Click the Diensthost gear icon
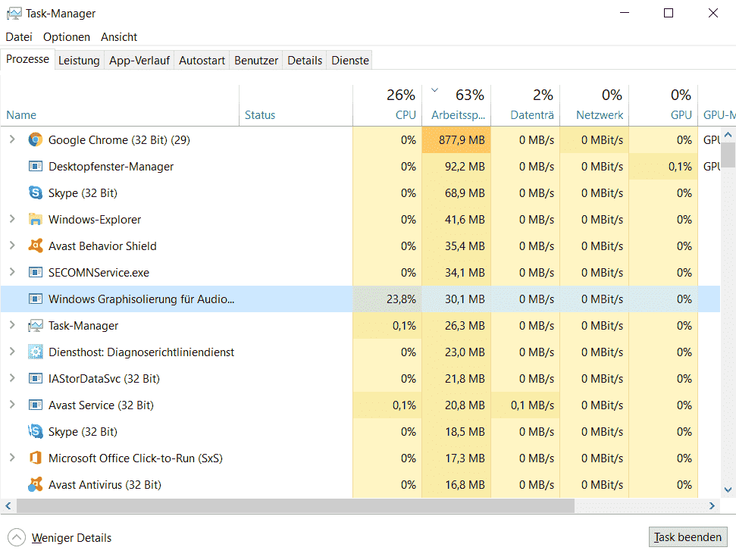 [35, 352]
